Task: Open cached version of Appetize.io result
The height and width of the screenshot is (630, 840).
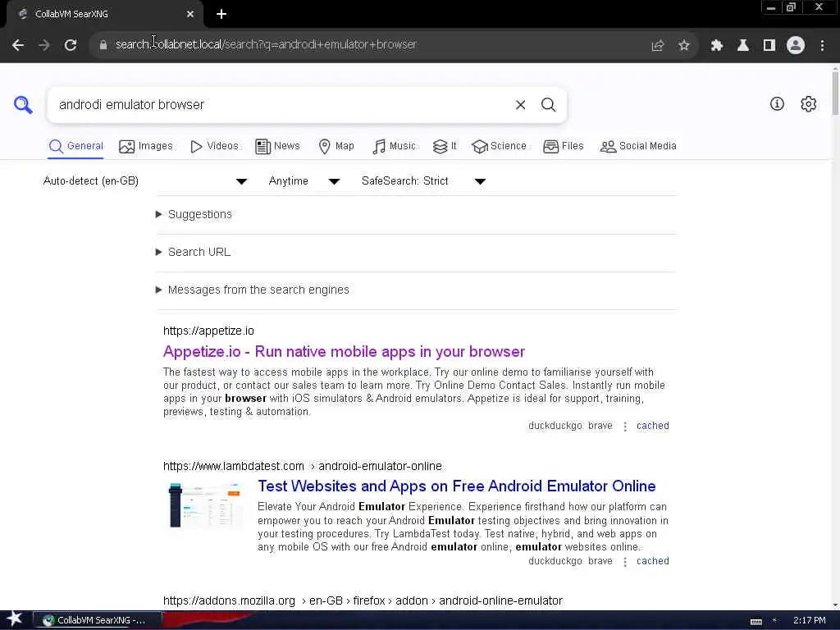Action: tap(652, 426)
